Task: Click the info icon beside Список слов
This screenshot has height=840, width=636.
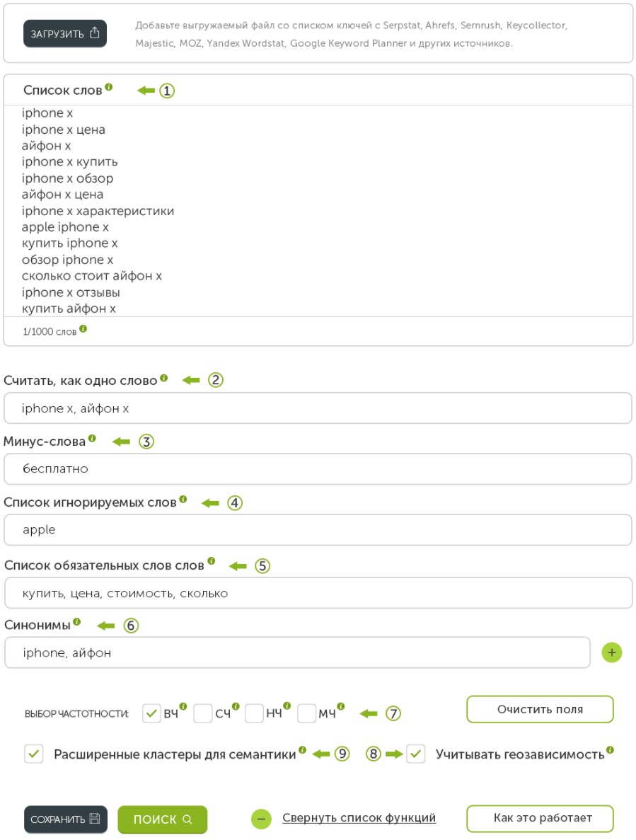Action: pos(109,87)
